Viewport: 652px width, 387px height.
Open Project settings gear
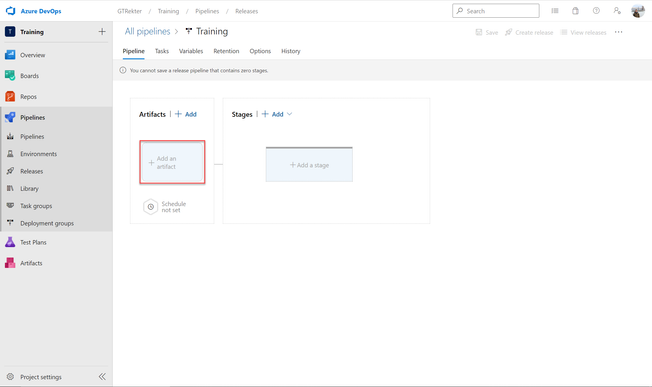point(10,377)
